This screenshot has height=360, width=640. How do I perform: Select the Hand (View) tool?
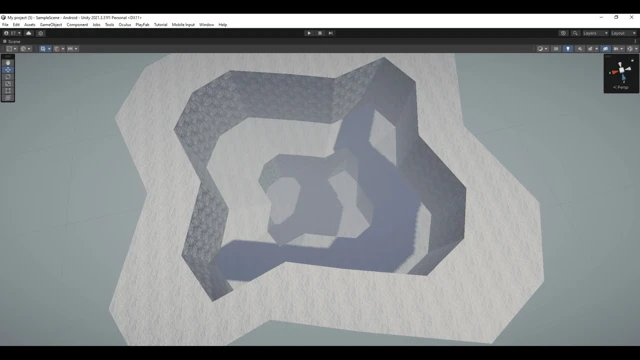8,63
